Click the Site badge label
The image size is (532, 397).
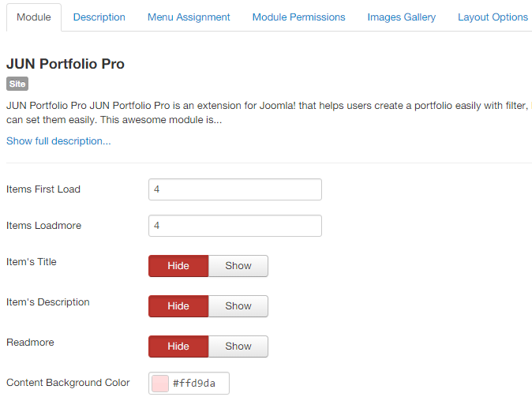click(x=17, y=84)
